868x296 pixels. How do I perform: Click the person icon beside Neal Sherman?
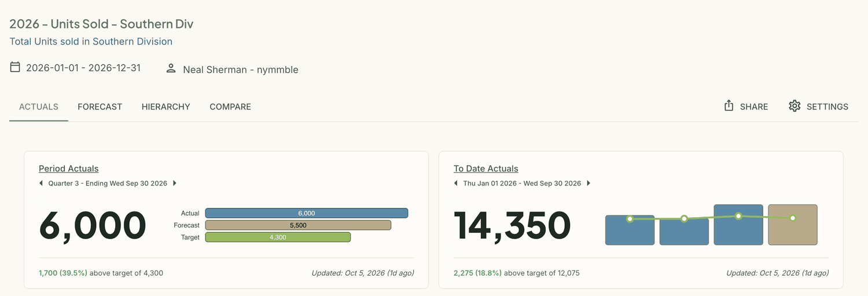pos(171,68)
